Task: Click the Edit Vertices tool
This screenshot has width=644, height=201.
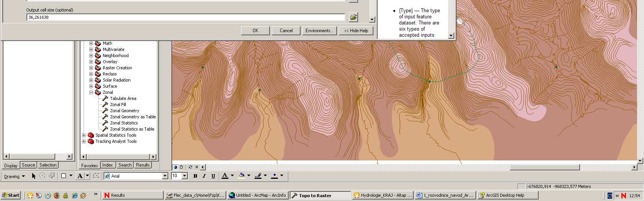Action: (x=96, y=176)
